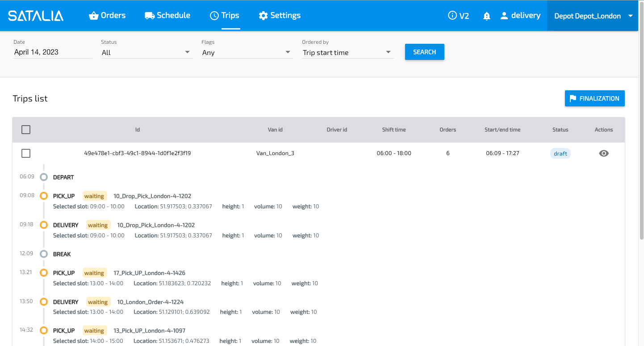Switch to the Schedule tab
Viewport: 644px width, 346px height.
click(x=167, y=16)
